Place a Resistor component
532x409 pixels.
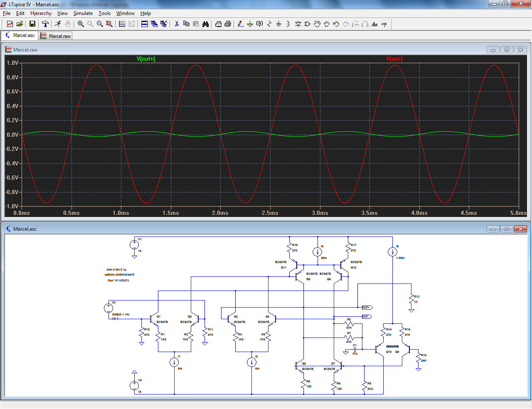point(269,24)
